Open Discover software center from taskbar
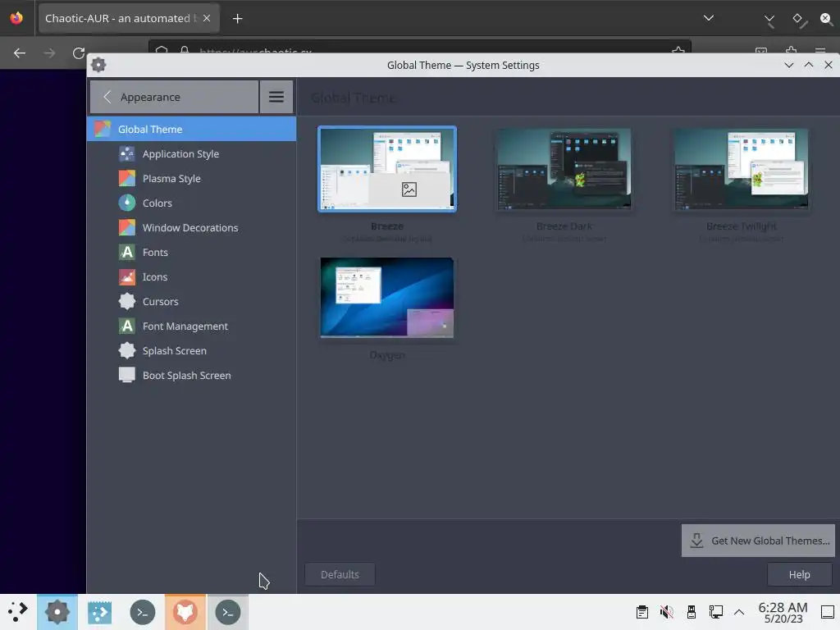This screenshot has width=840, height=630. click(x=99, y=612)
